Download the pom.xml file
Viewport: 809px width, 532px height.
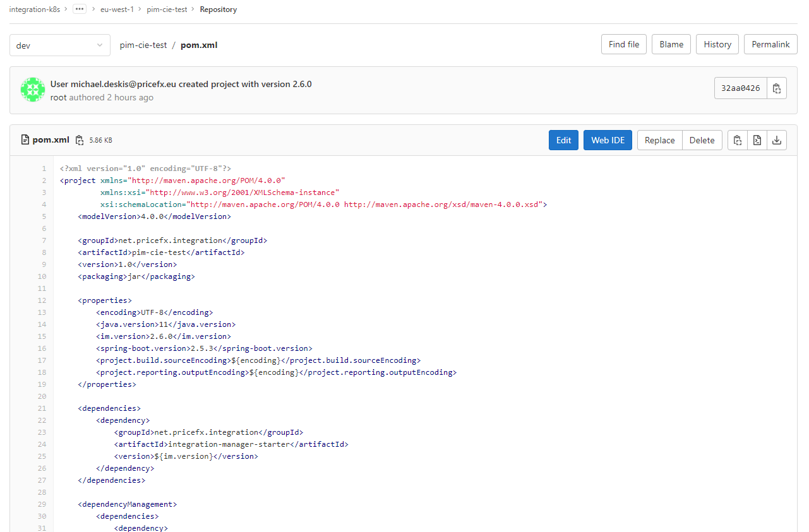pos(777,140)
